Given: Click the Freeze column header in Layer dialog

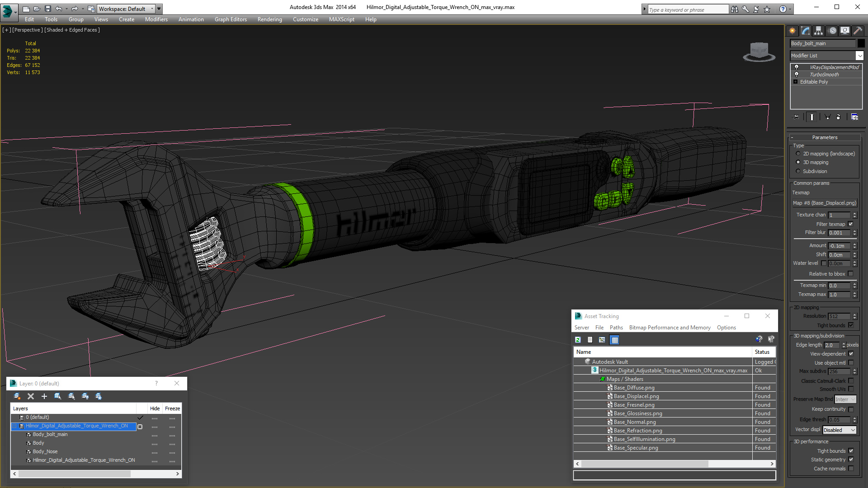Looking at the screenshot, I should pyautogui.click(x=172, y=408).
